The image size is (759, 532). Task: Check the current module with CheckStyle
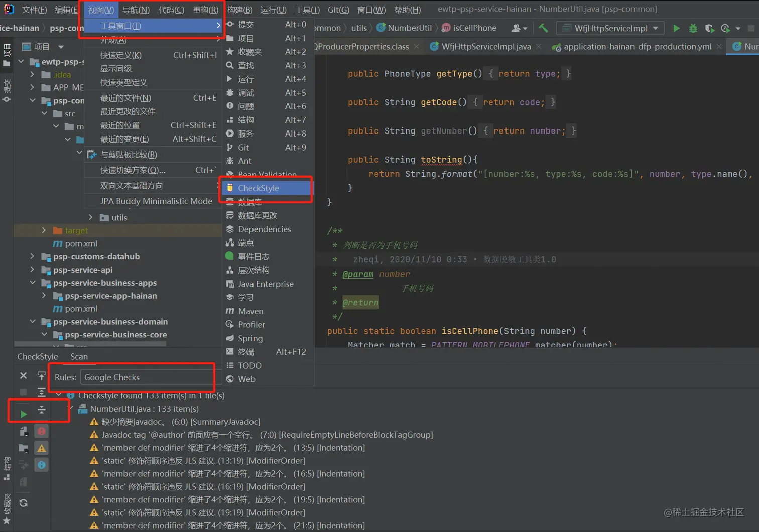[24, 431]
